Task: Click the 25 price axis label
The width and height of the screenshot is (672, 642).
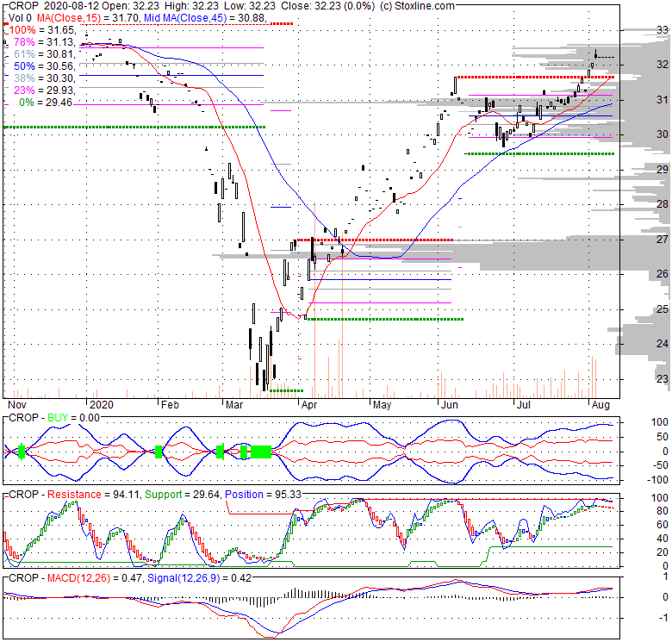Action: (x=663, y=309)
